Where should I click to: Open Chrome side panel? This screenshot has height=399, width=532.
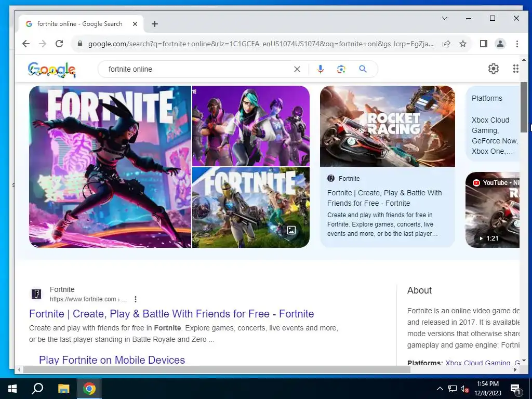[x=484, y=44]
